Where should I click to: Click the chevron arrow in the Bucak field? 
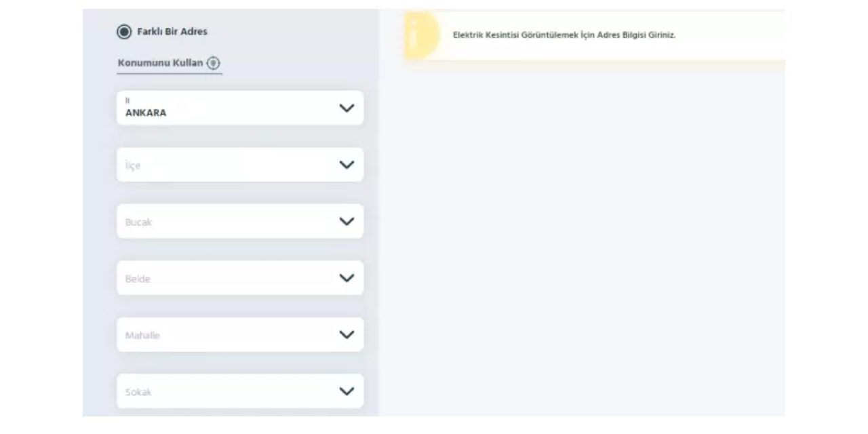[x=347, y=221]
